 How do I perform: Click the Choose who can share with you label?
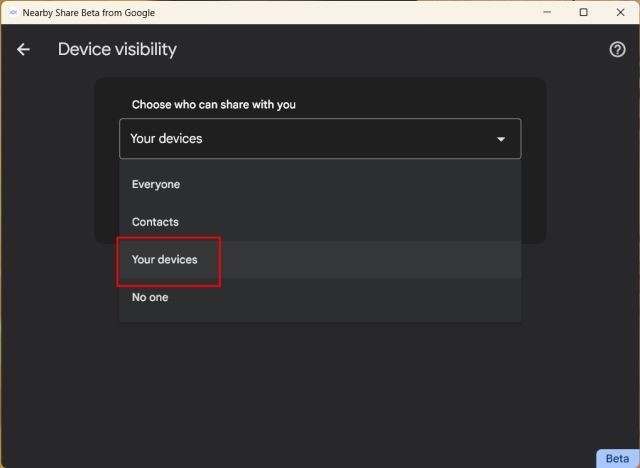tap(213, 104)
